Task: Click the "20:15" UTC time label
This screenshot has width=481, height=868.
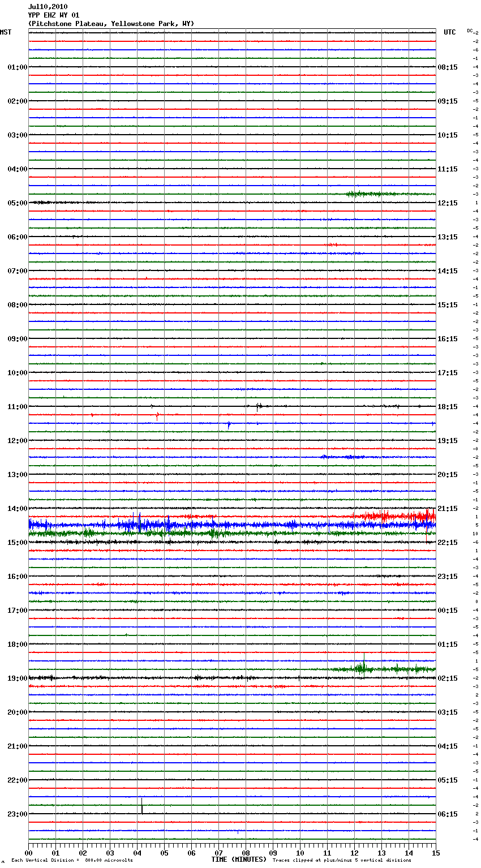Action: [x=448, y=475]
